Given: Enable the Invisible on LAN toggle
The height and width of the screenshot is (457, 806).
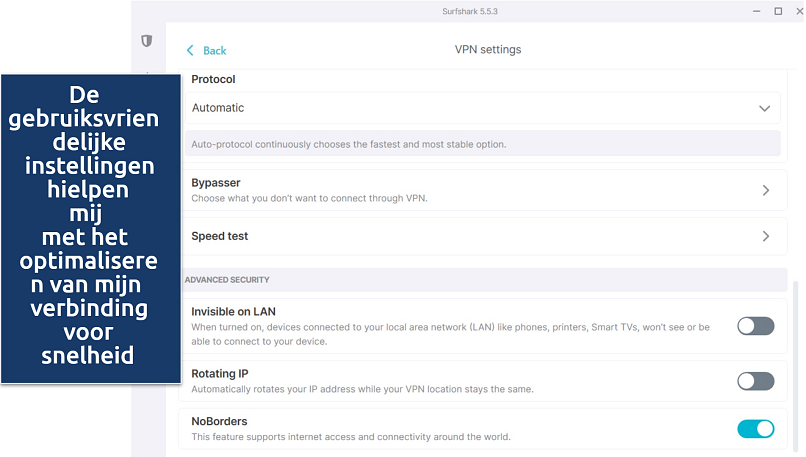Looking at the screenshot, I should pyautogui.click(x=755, y=326).
